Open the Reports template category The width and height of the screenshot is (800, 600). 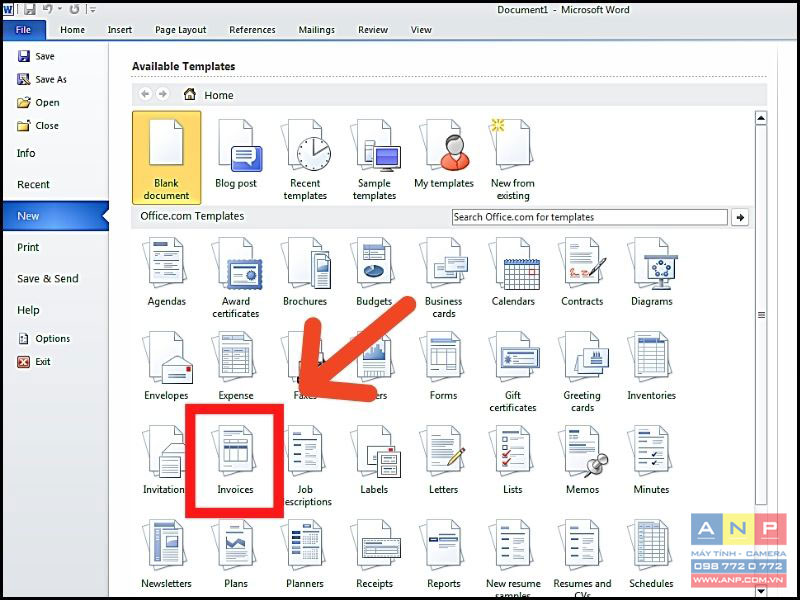click(x=443, y=555)
